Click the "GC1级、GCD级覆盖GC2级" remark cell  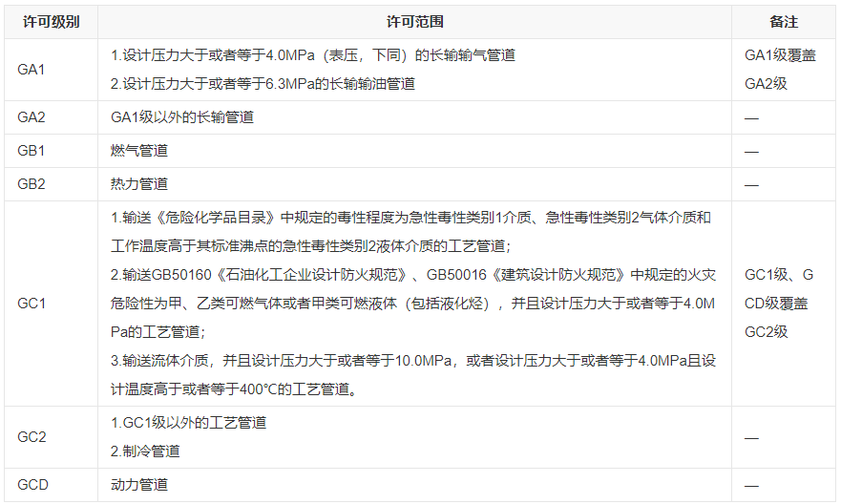pos(780,304)
